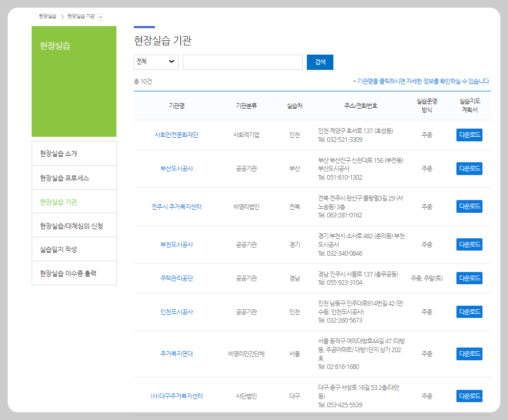Click the 사단법인 category cell
The width and height of the screenshot is (508, 420).
(246, 396)
